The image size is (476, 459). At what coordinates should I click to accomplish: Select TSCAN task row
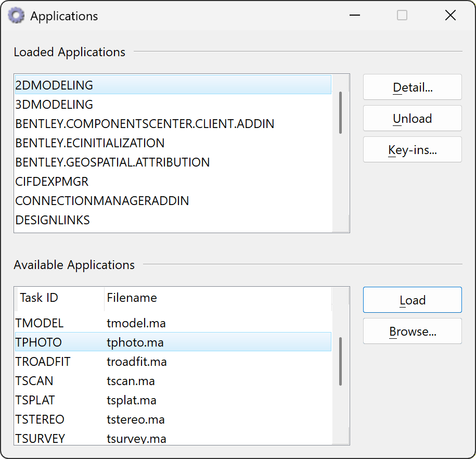pos(173,381)
